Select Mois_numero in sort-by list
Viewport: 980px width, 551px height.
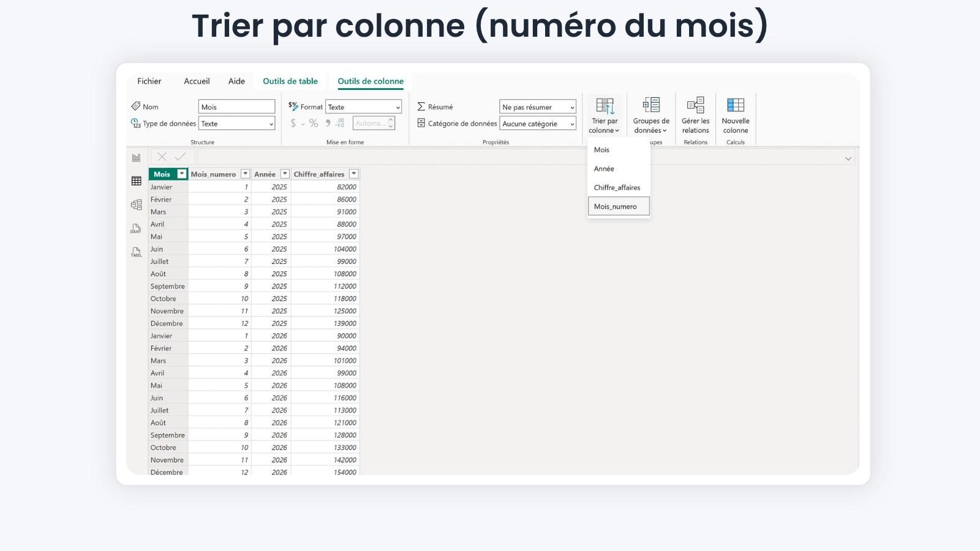click(619, 206)
